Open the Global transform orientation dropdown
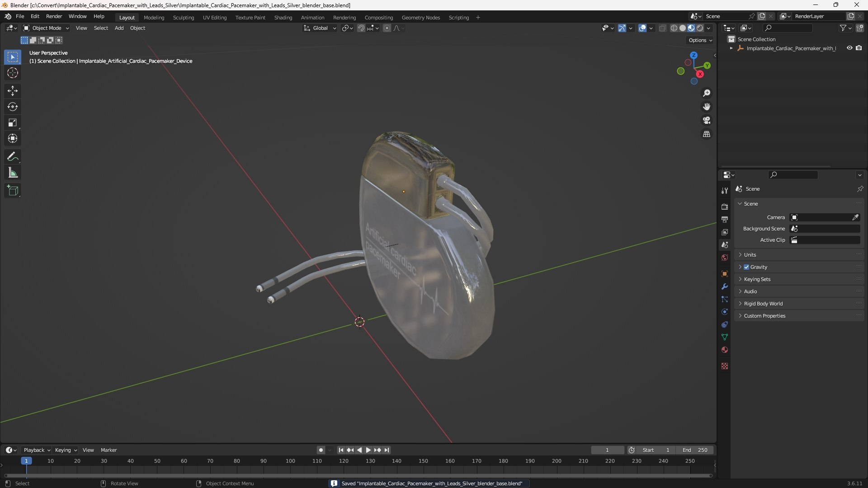 tap(320, 28)
